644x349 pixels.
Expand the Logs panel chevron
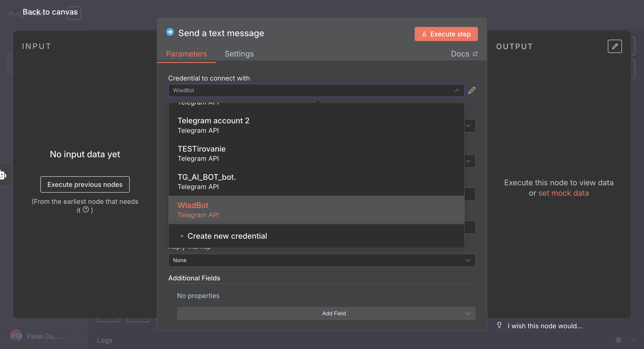click(x=632, y=340)
